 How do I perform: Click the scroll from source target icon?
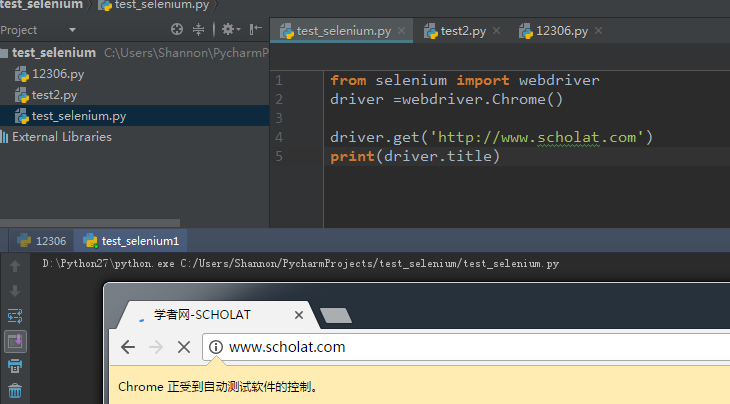click(177, 30)
